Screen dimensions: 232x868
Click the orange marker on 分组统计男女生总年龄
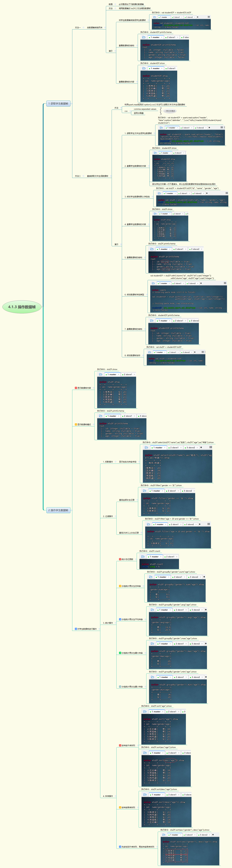pos(120,586)
